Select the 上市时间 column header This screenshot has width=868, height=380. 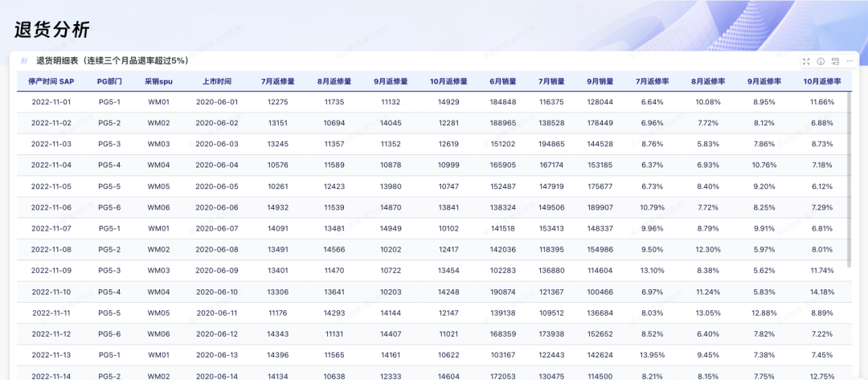click(217, 81)
